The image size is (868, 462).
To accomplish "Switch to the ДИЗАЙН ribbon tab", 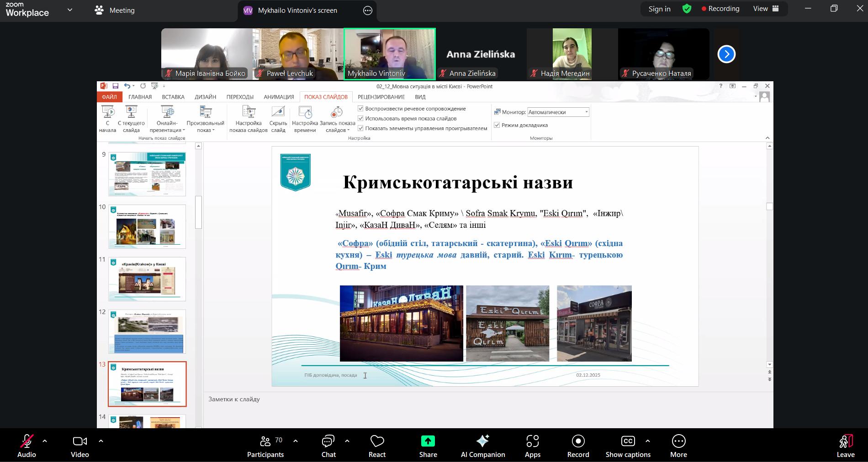I will click(x=205, y=97).
